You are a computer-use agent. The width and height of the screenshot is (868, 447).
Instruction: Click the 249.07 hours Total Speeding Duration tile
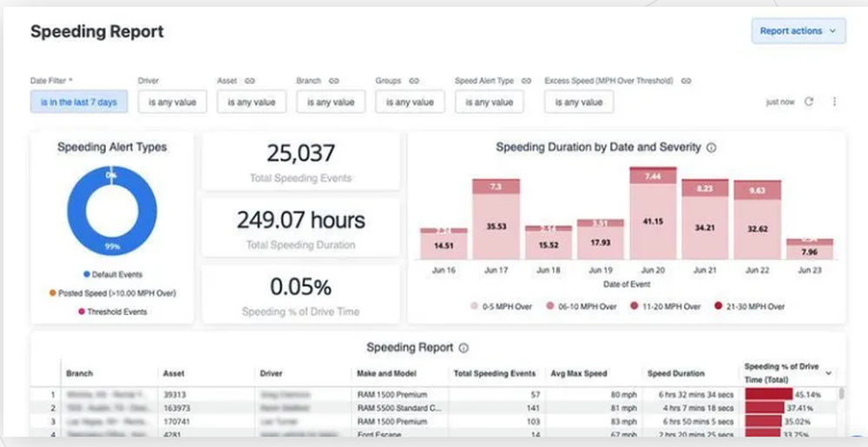(300, 227)
